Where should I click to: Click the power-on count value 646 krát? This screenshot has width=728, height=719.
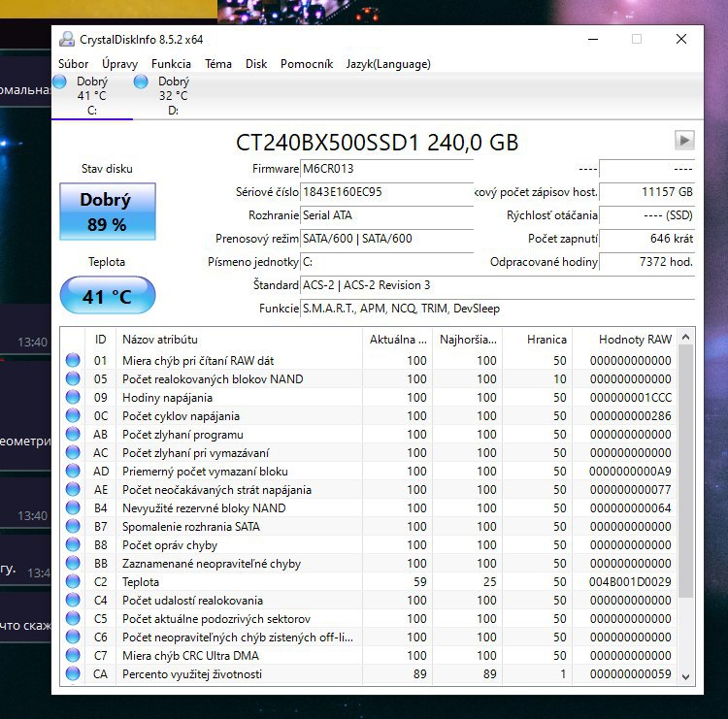point(646,238)
